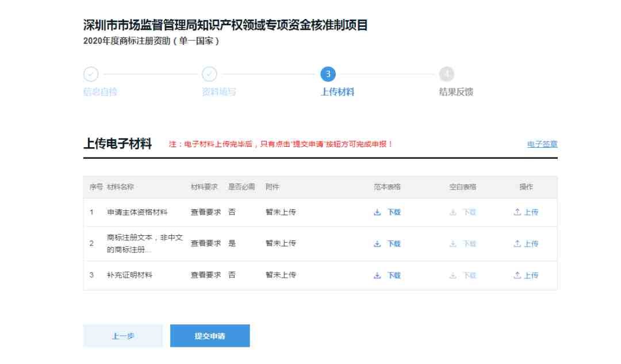The image size is (621, 364).
Task: Click 下载 text in 范本表格 for row 1
Action: [x=394, y=212]
